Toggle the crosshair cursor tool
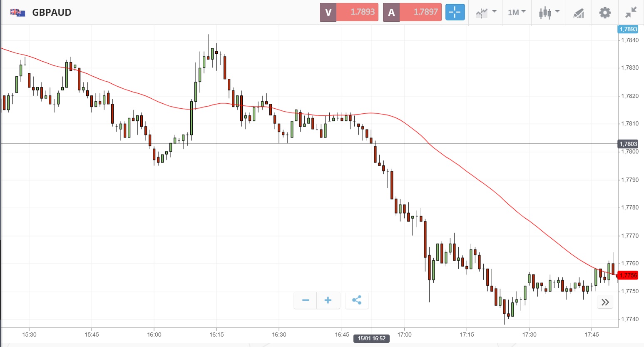 [455, 12]
